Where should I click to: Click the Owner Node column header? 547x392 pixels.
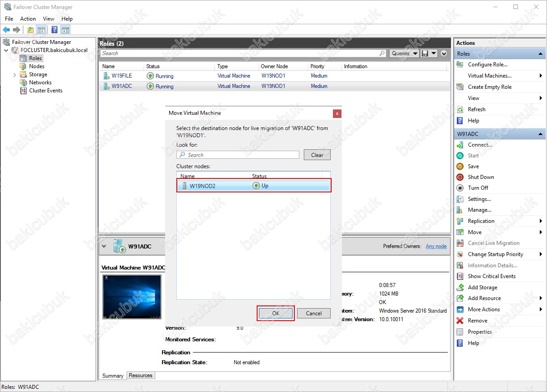click(284, 66)
